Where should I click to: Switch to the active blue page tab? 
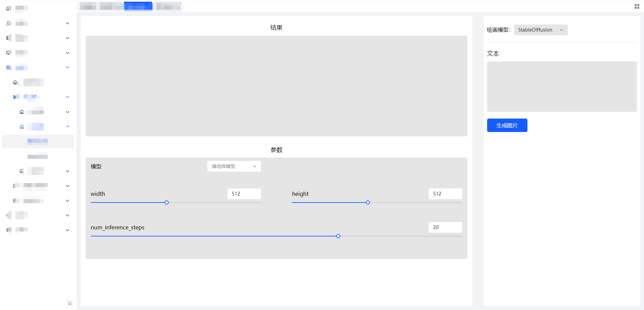[138, 6]
